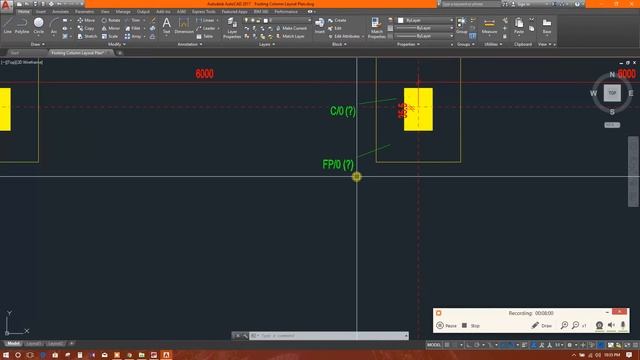Choose the Linear dimension tool
640x360 pixels.
click(205, 20)
